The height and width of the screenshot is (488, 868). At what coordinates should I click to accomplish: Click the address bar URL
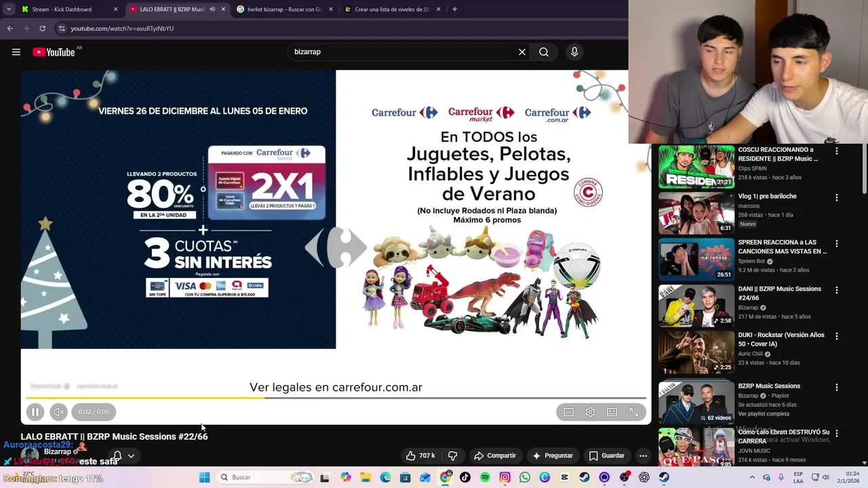[x=122, y=28]
